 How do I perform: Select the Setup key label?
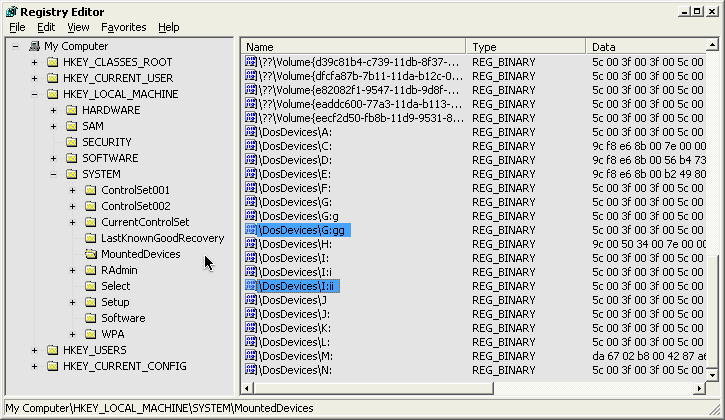click(115, 302)
